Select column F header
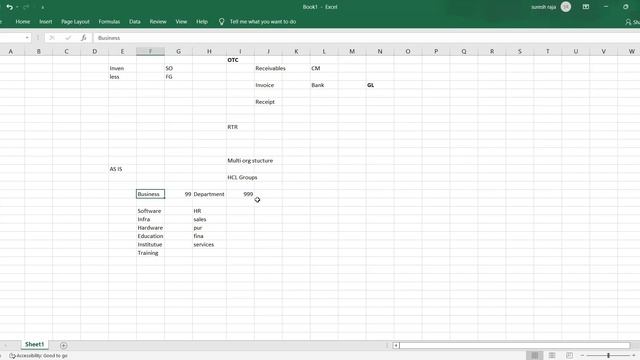Screen dimensions: 640x360 150,51
